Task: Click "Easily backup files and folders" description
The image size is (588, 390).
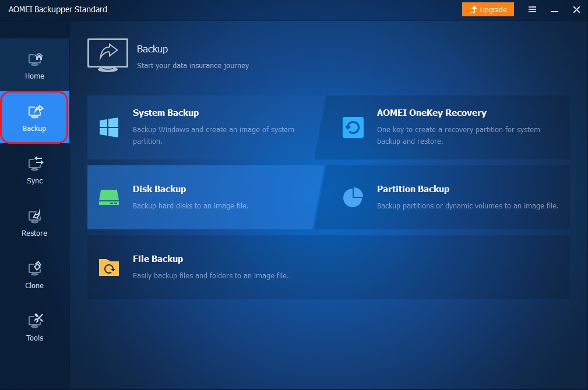Action: pos(211,276)
